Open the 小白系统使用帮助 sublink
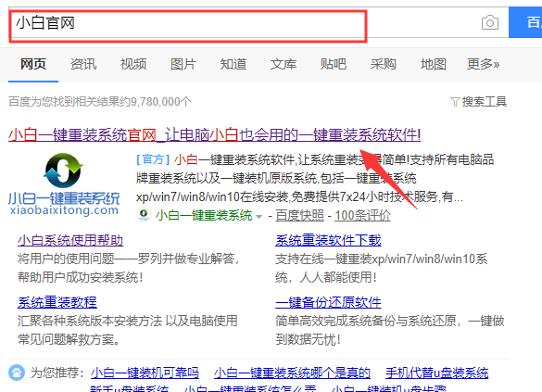This screenshot has width=542, height=392. pyautogui.click(x=70, y=240)
